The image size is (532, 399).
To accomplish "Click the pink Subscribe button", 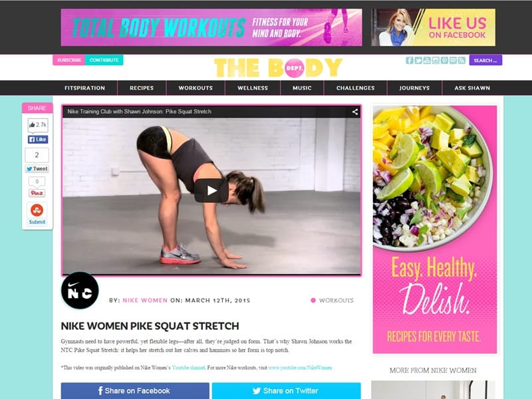I will [69, 60].
